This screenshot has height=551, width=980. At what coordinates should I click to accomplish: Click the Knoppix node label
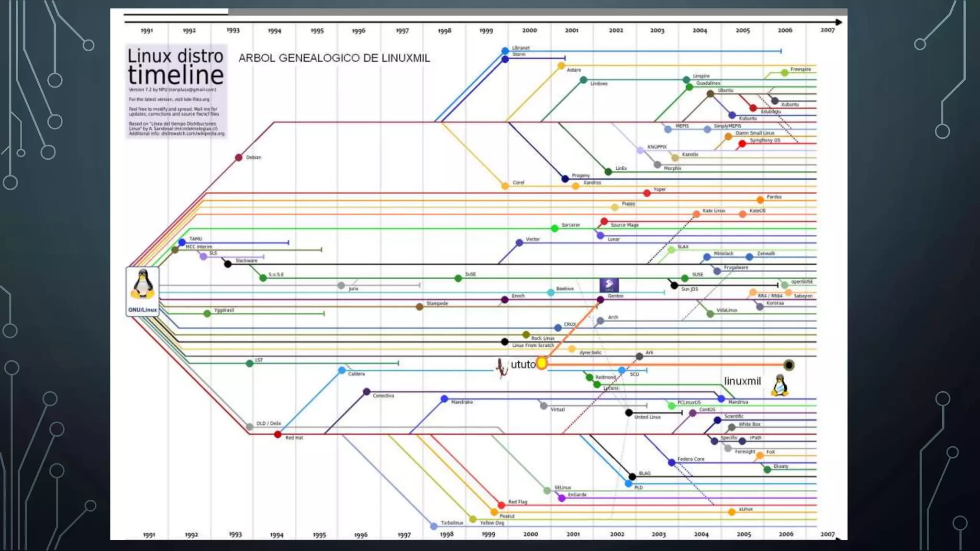(x=657, y=147)
